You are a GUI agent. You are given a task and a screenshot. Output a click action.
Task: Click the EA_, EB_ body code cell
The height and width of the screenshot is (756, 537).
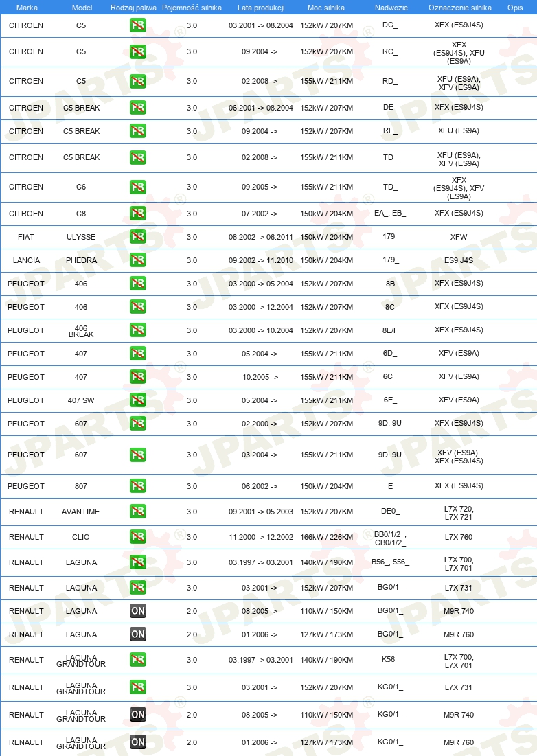coord(390,213)
